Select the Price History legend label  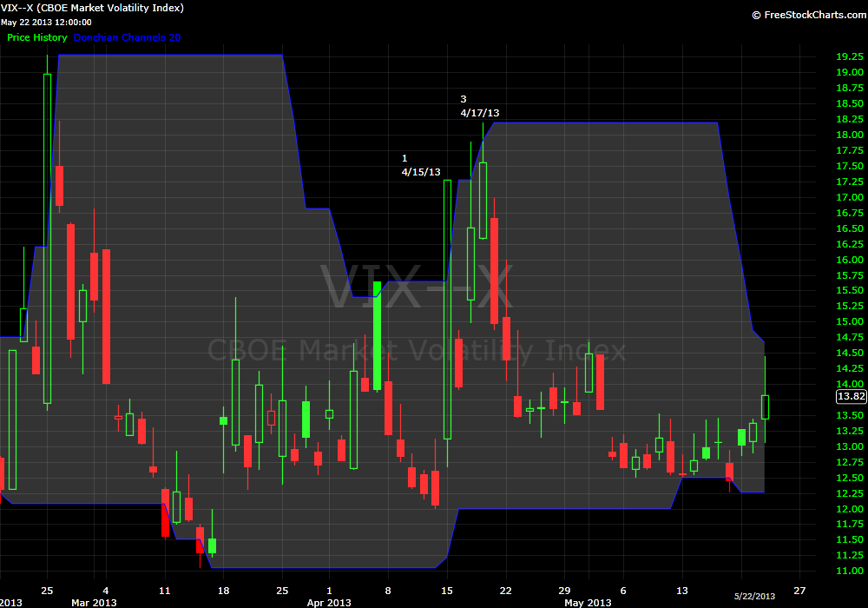click(37, 37)
